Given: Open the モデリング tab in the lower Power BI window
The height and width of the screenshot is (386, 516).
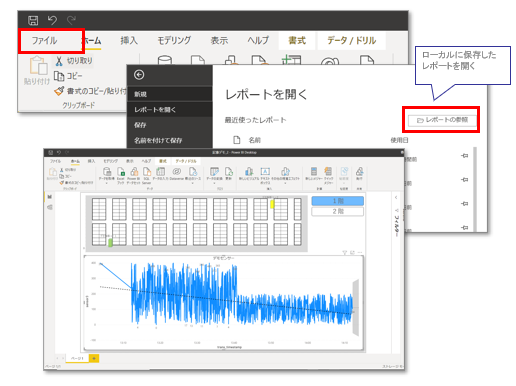Looking at the screenshot, I should pyautogui.click(x=110, y=161).
